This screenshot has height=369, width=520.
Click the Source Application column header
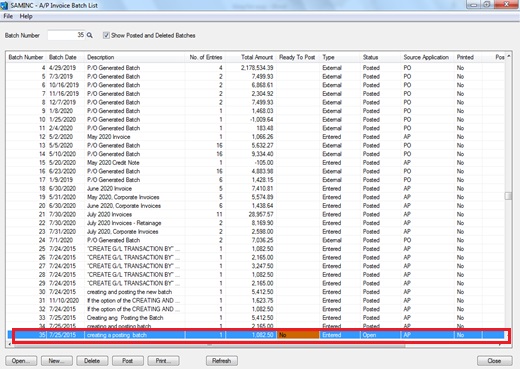point(426,57)
